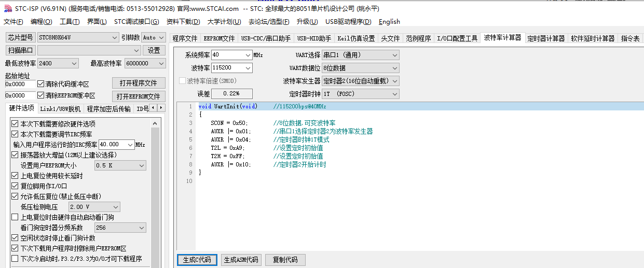Open 波特率 115200 combo box

pyautogui.click(x=248, y=68)
